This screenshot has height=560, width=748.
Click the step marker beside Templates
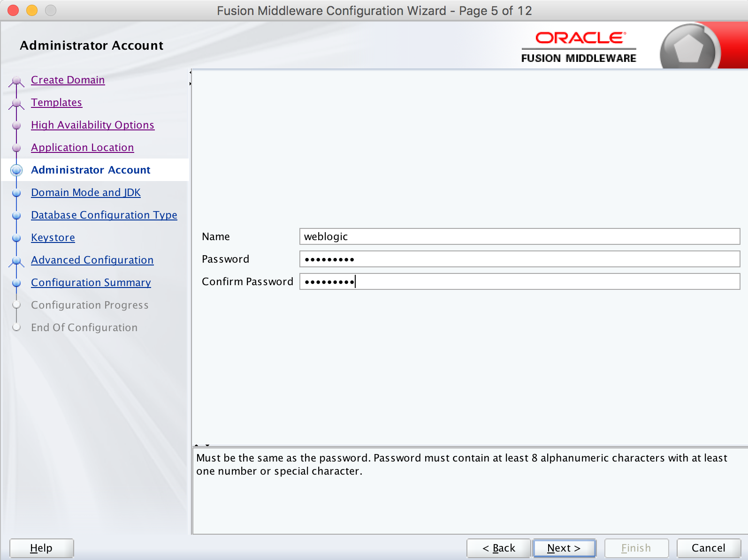coord(16,103)
